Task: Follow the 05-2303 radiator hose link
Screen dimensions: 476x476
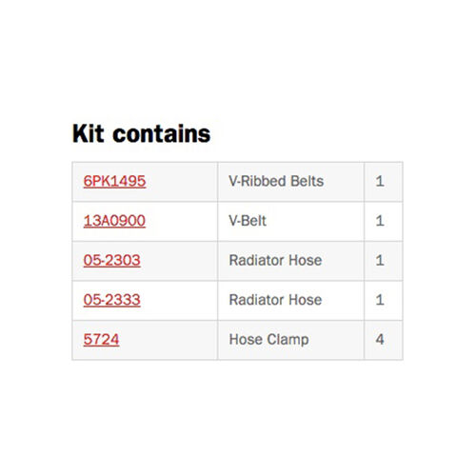Action: pos(111,261)
